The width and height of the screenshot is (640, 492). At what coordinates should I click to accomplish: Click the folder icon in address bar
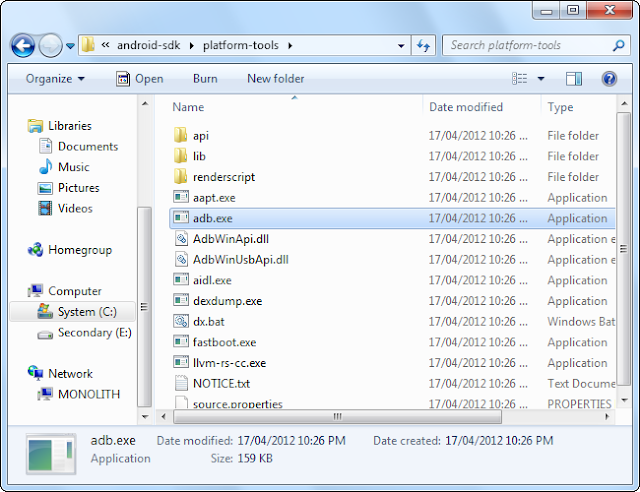(x=88, y=45)
